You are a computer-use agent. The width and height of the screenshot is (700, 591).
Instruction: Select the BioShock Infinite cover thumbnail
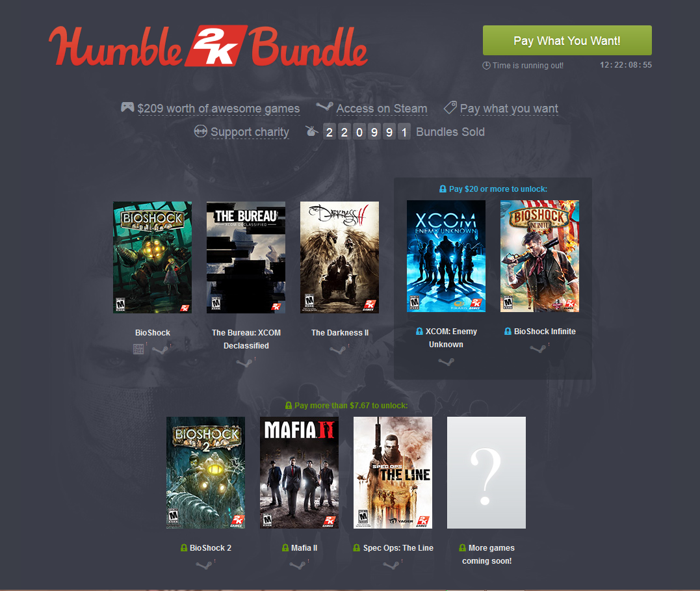pyautogui.click(x=539, y=256)
